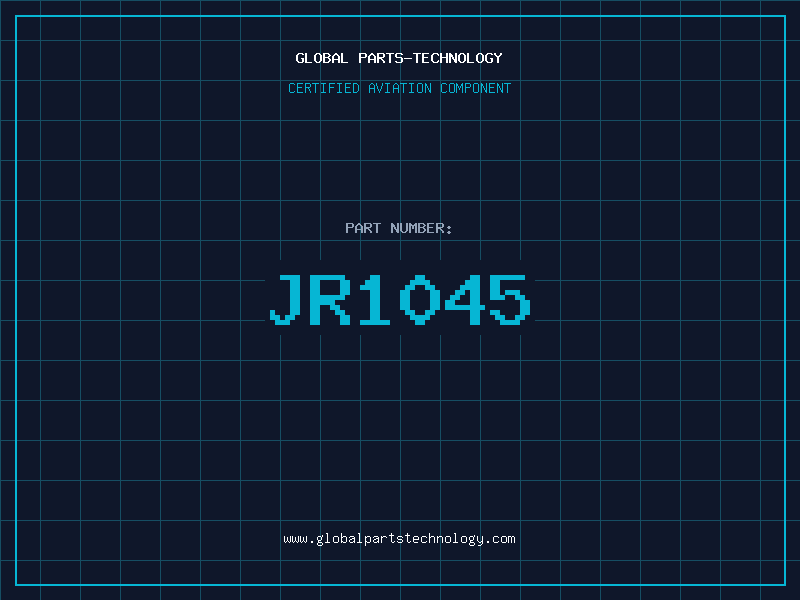
Task: Click the PART NUMBER: label
Action: point(398,228)
